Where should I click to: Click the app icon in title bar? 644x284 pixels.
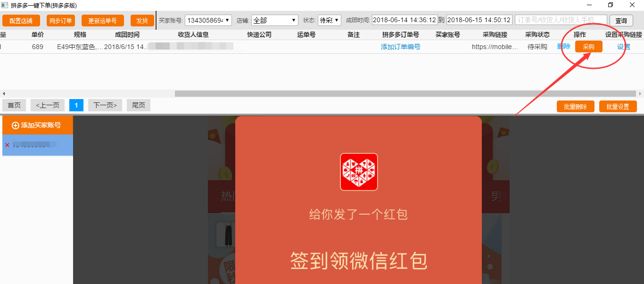[5, 5]
